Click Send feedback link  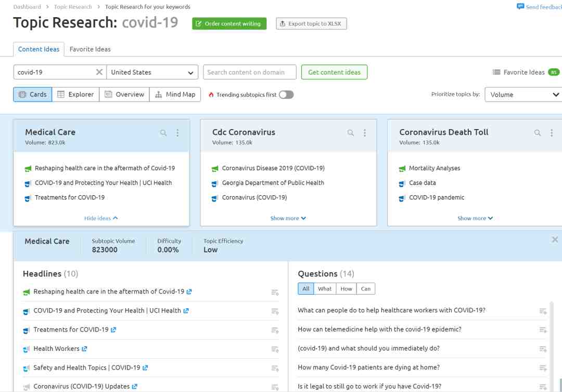[x=544, y=7]
